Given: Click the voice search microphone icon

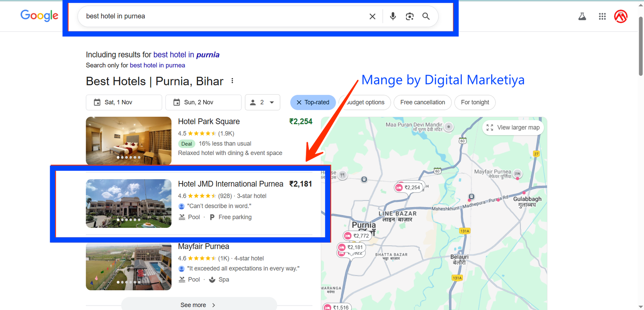Looking at the screenshot, I should click(x=393, y=16).
